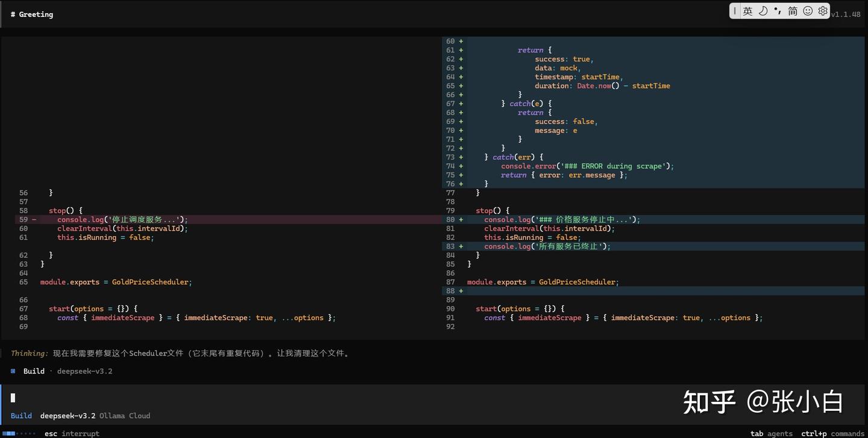This screenshot has height=438, width=868.
Task: Click line 65 duration: Date.now() - startTime
Action: (602, 86)
